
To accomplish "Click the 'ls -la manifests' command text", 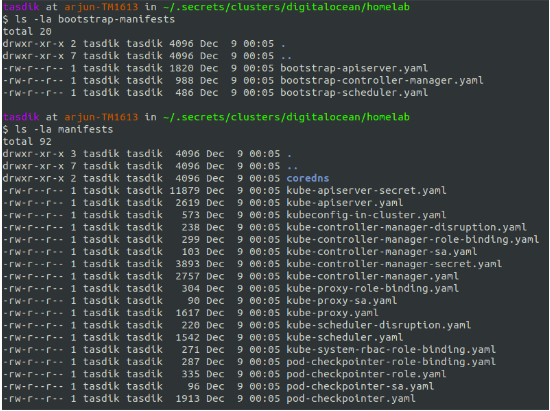I will [64, 130].
